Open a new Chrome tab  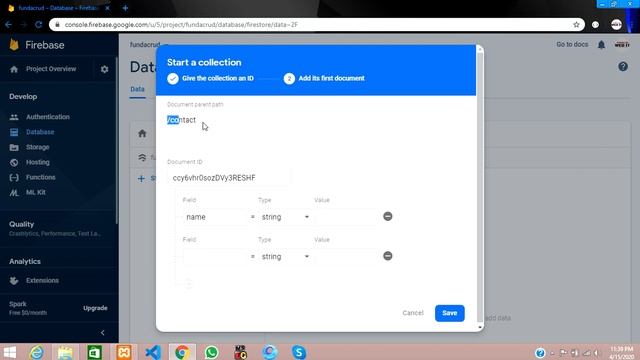125,8
